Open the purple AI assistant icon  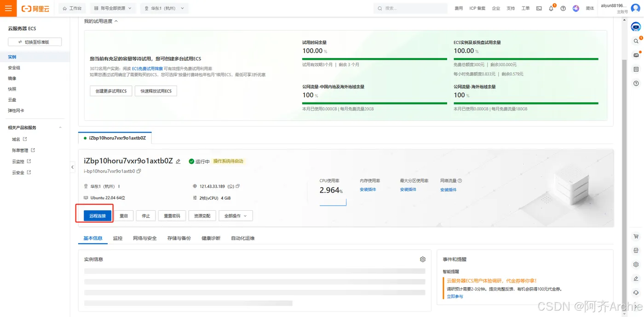tap(576, 8)
